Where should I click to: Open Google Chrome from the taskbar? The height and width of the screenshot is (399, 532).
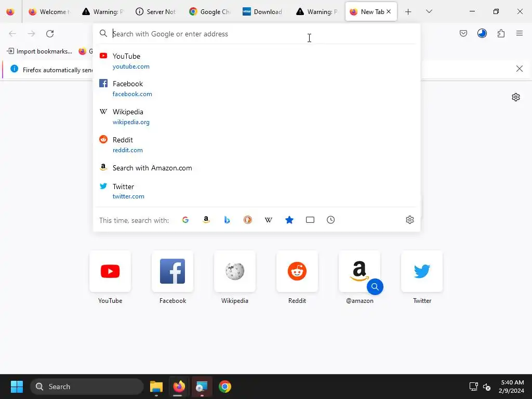(x=225, y=387)
